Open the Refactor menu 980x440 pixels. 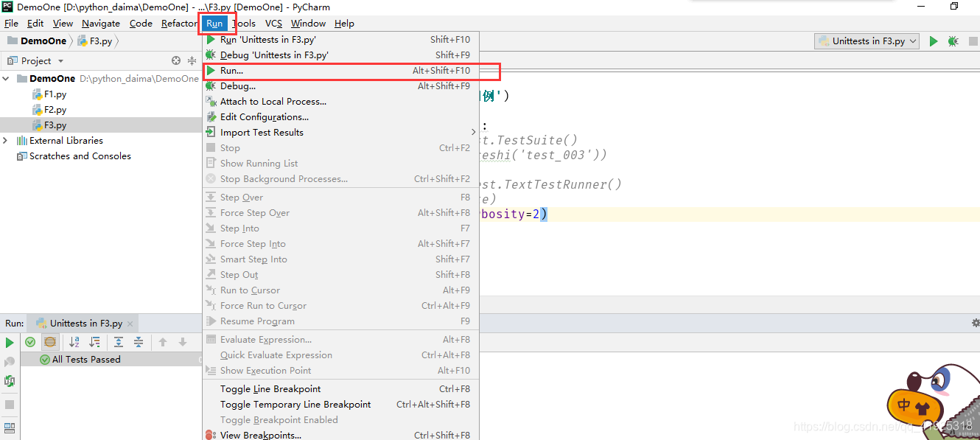point(179,24)
